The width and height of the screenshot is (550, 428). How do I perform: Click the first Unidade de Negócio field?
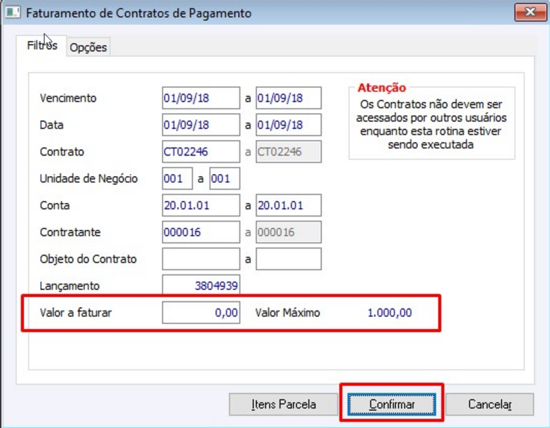[177, 179]
